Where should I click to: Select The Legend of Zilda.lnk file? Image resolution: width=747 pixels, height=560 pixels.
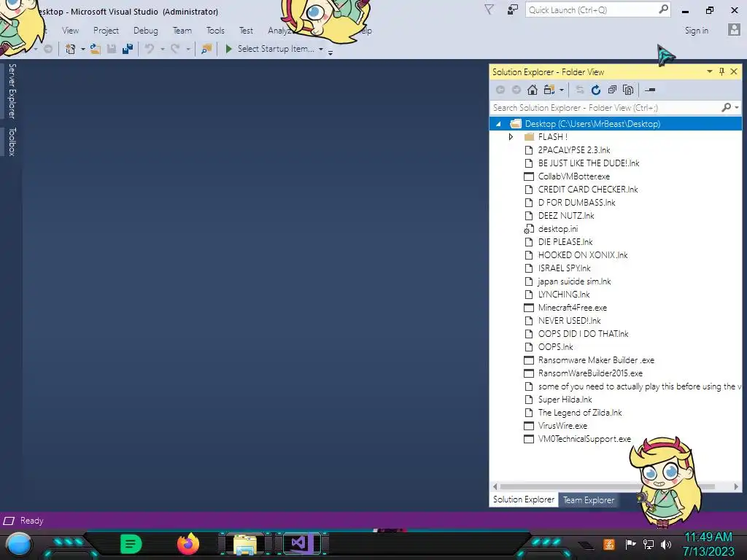[580, 413]
